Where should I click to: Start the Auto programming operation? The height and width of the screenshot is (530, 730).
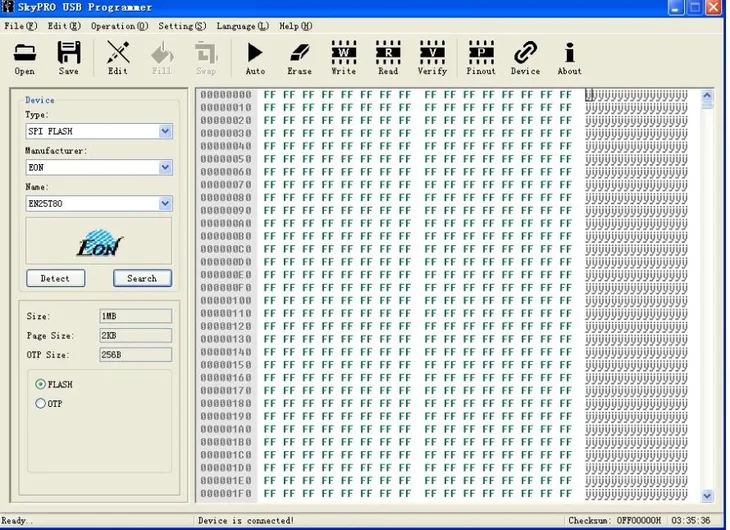255,58
